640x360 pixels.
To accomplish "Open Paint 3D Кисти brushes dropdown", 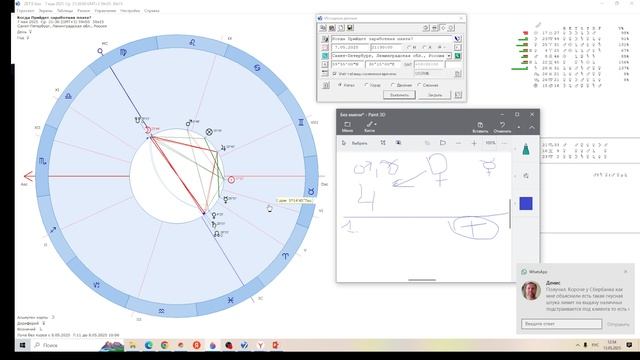I will (370, 127).
